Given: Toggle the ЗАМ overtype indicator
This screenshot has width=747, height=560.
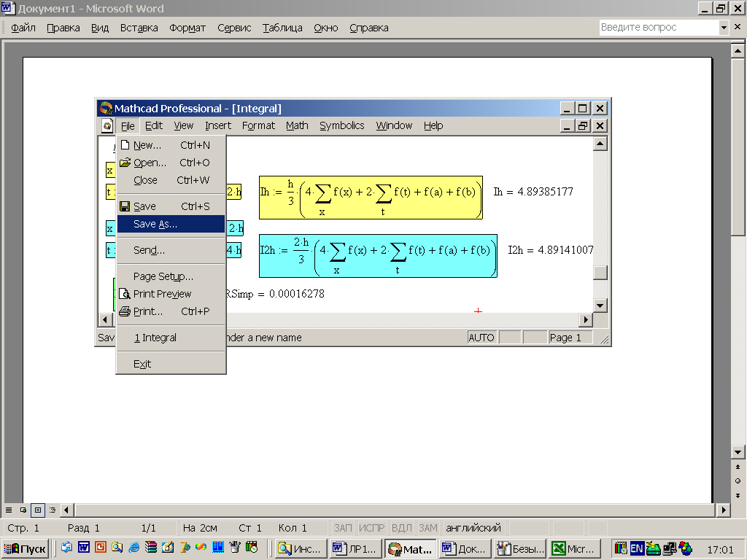Looking at the screenshot, I should 427,528.
